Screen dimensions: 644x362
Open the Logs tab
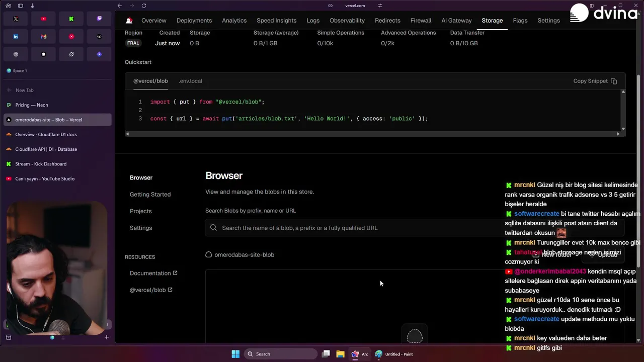(x=313, y=21)
